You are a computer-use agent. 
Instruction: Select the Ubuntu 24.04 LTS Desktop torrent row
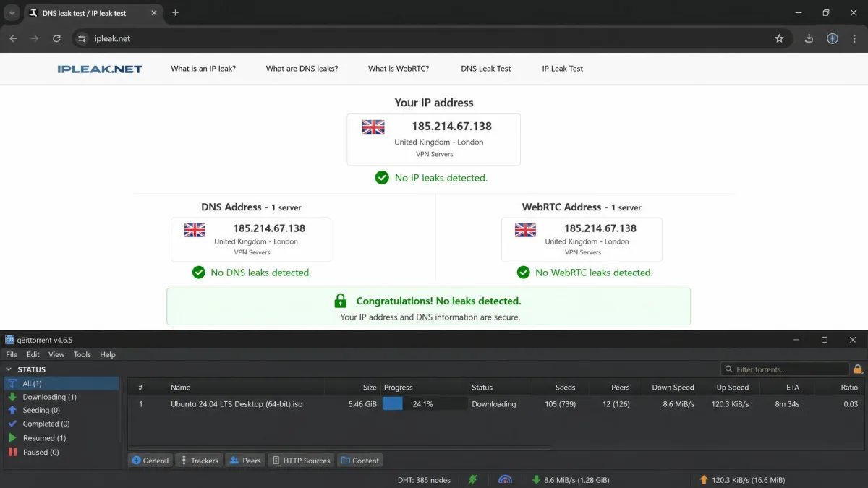click(495, 404)
